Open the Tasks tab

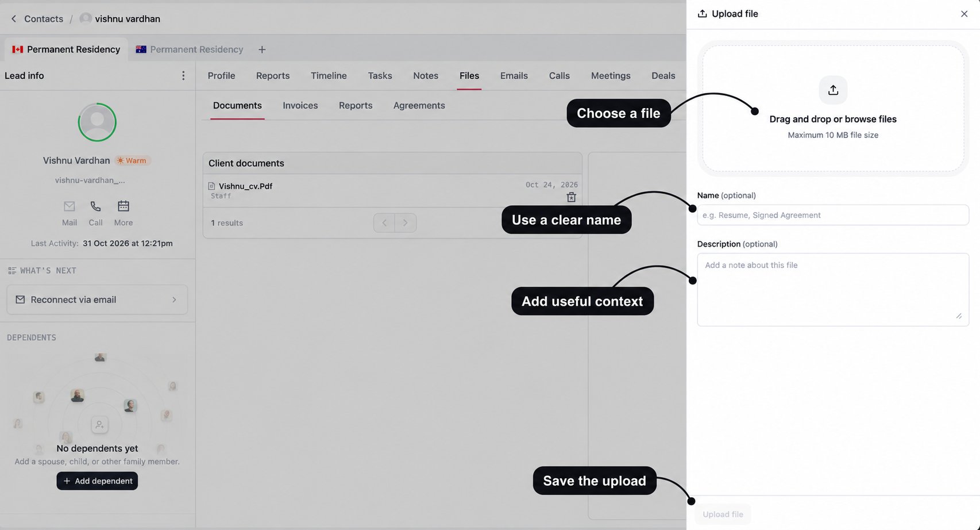380,76
